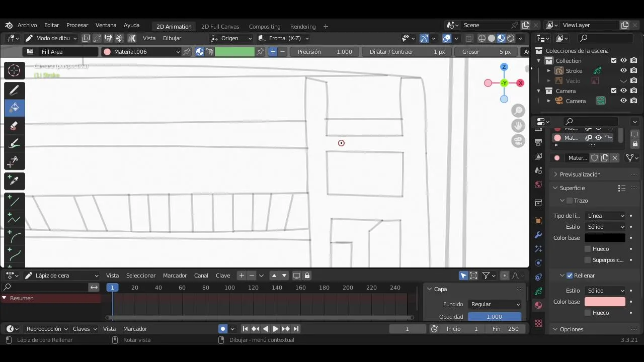Uncheck the Camera collection checkbox
The image size is (644, 362).
613,91
